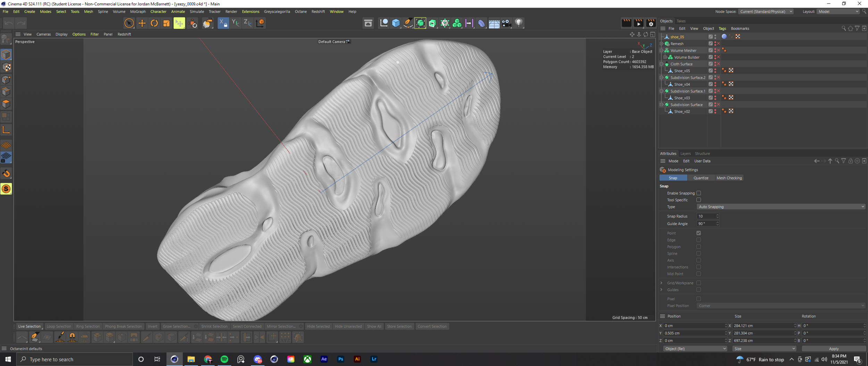
Task: Open the Layers tab in Attributes
Action: pyautogui.click(x=685, y=154)
